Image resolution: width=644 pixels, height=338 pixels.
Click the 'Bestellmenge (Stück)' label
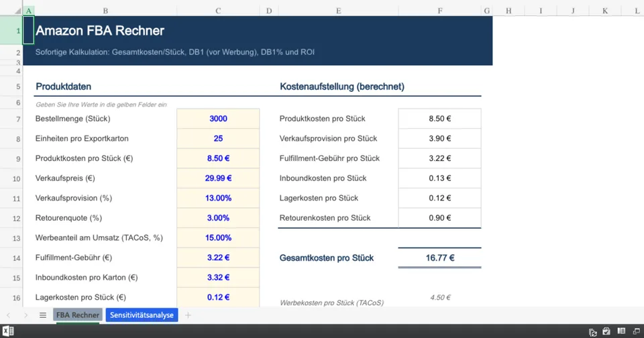click(x=72, y=119)
